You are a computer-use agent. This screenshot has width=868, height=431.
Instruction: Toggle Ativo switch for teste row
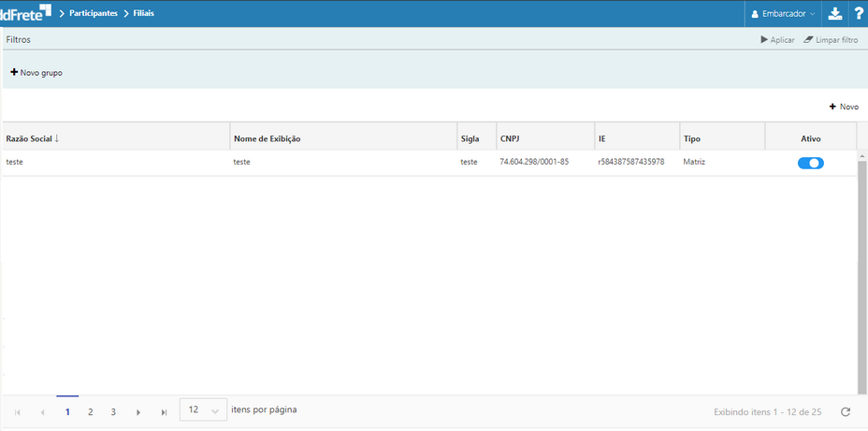click(810, 163)
